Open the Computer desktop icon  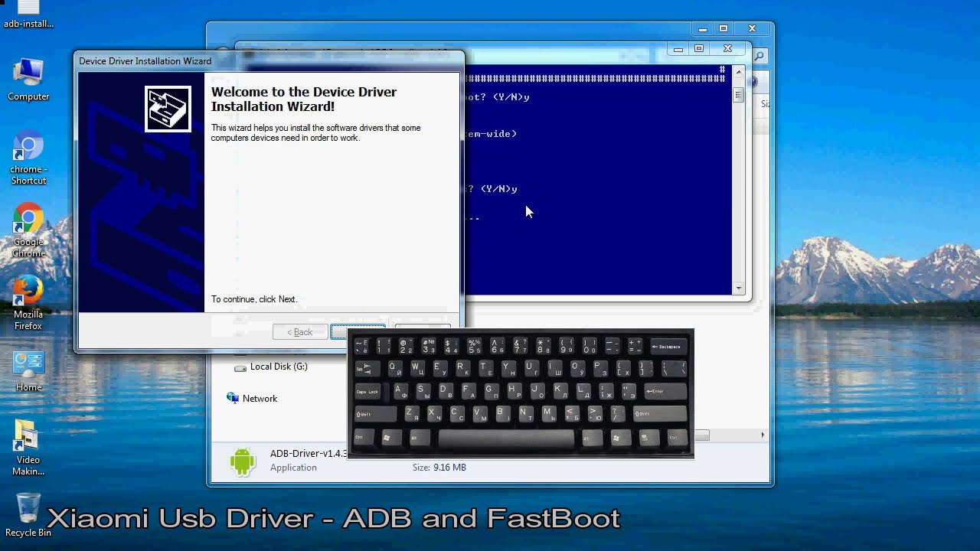pyautogui.click(x=28, y=80)
